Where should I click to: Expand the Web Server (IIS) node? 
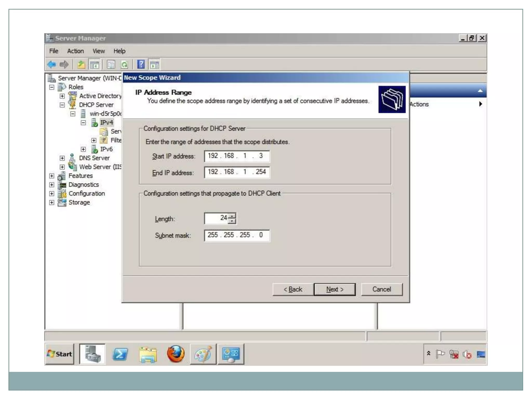[x=62, y=167]
